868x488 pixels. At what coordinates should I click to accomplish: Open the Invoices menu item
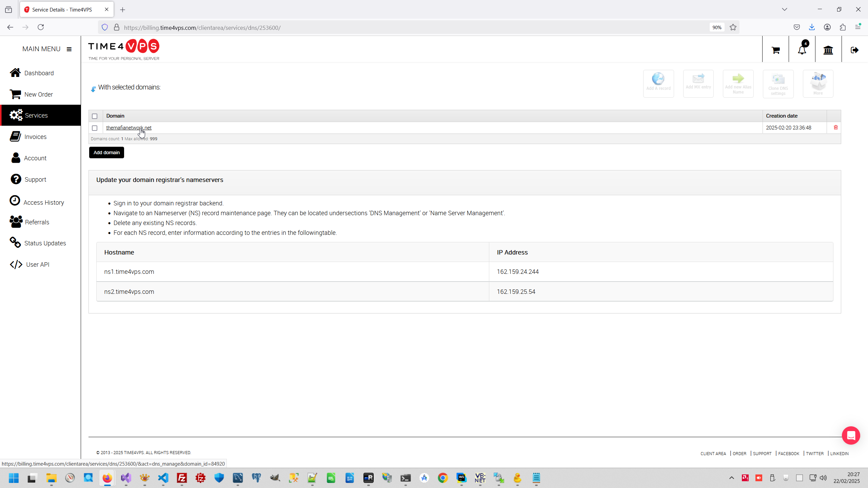pyautogui.click(x=35, y=137)
